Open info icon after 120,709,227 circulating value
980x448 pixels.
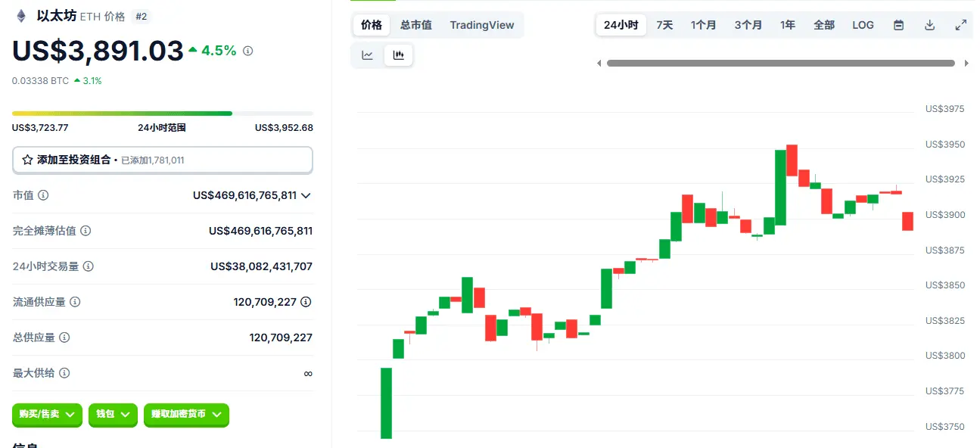pos(306,302)
